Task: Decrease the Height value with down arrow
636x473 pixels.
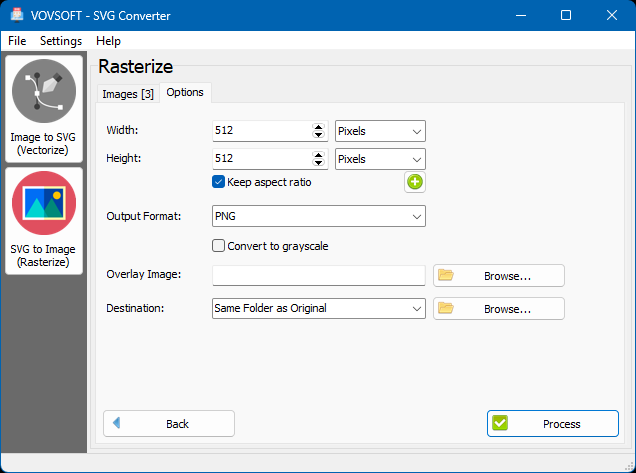Action: (x=319, y=163)
